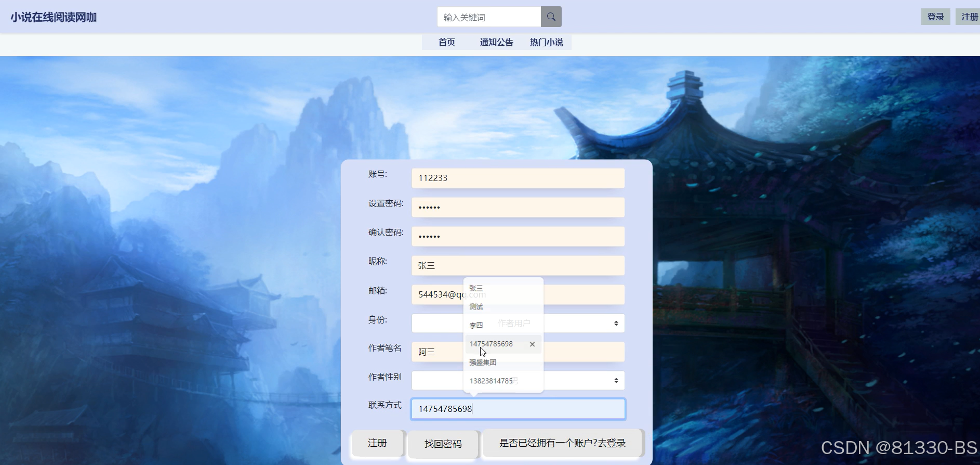Click the 小说在线阅读网咖 site title
The image size is (980, 465).
[x=54, y=17]
